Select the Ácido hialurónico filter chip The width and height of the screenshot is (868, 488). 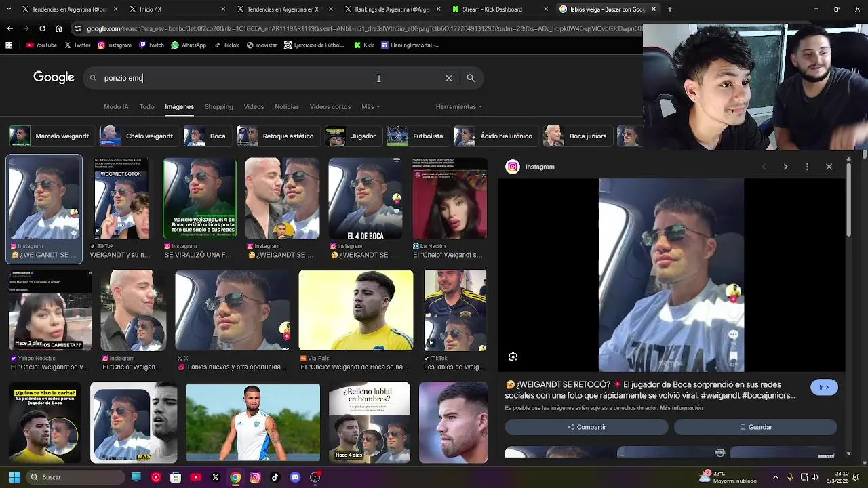click(x=495, y=136)
